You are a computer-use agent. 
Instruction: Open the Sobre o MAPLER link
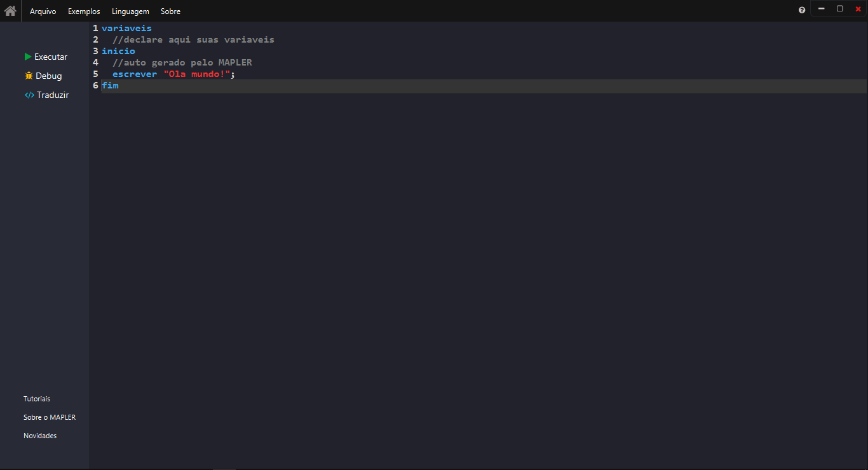pos(50,417)
